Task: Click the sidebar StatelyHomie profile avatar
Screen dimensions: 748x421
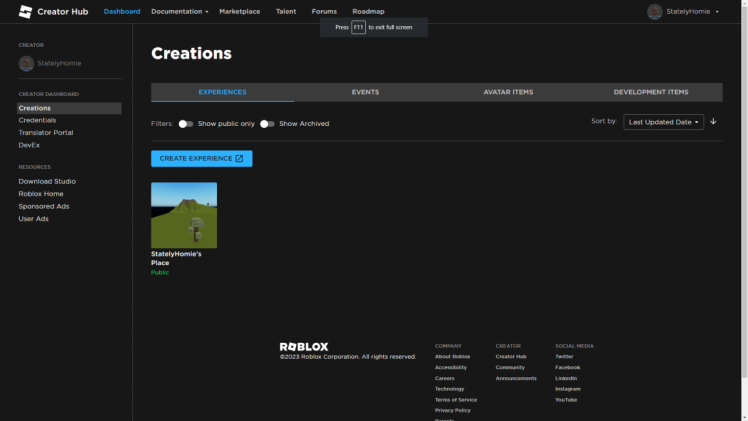Action: [26, 63]
